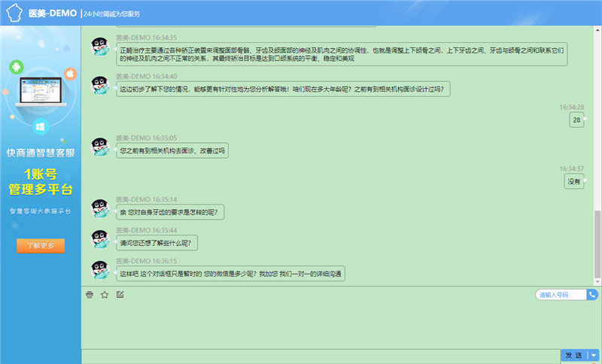The width and height of the screenshot is (602, 364).
Task: Click the print chat icon
Action: pyautogui.click(x=90, y=295)
